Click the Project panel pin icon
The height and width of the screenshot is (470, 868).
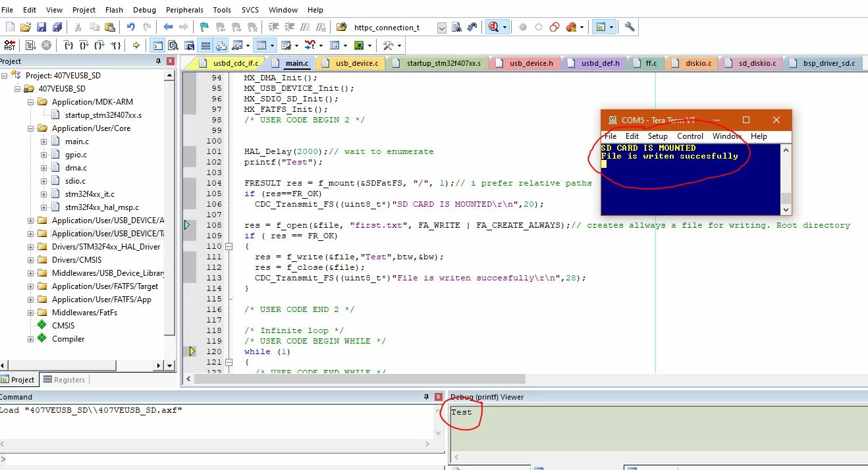click(158, 61)
